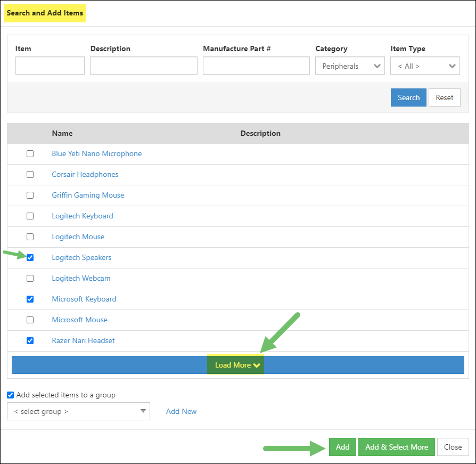
Task: Open the Logitech Mouse item link
Action: (x=78, y=237)
